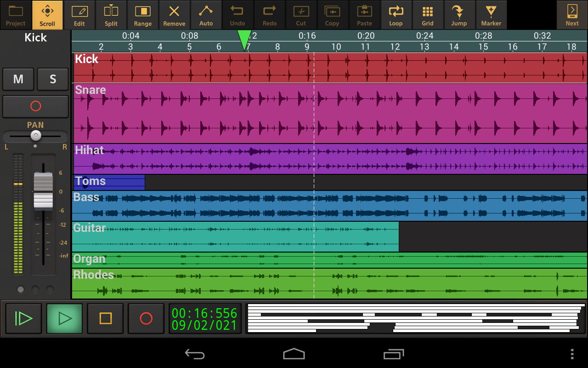
Task: Toggle Loop playback mode
Action: (x=396, y=15)
